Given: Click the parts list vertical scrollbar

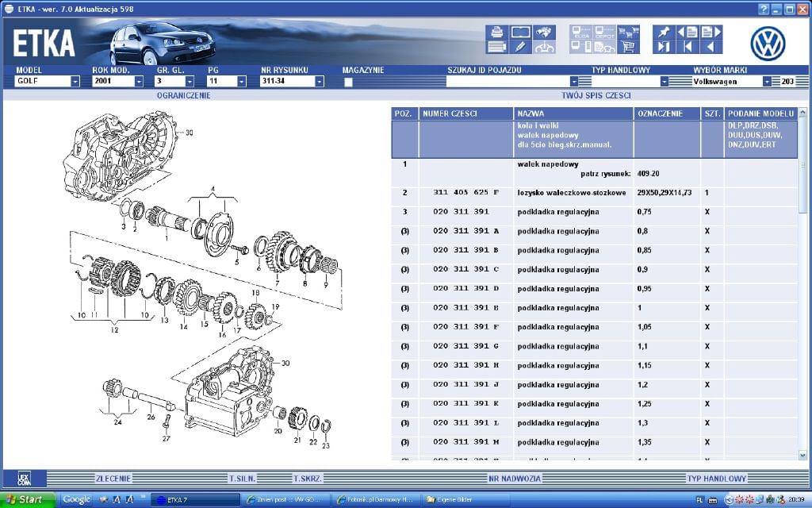Looking at the screenshot, I should [802, 284].
